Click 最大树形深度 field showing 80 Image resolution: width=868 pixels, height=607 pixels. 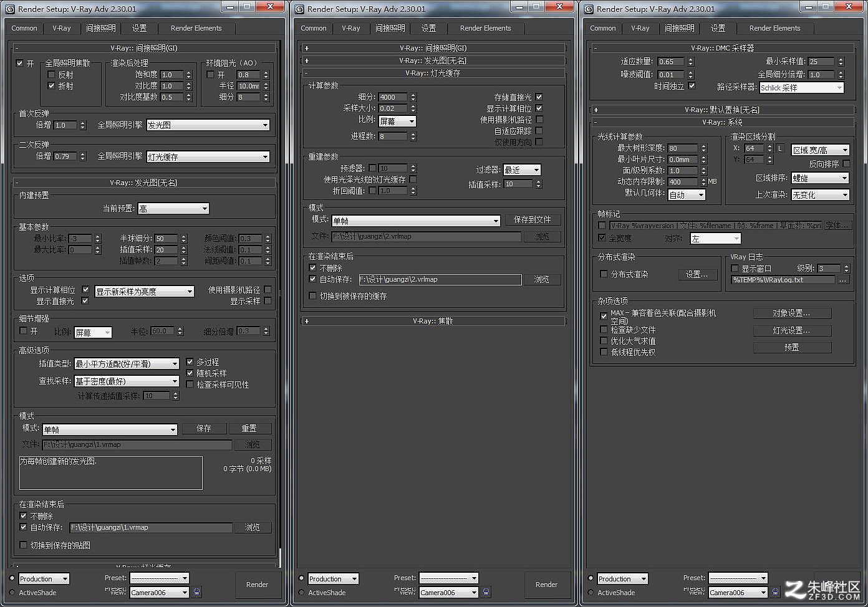pyautogui.click(x=683, y=148)
